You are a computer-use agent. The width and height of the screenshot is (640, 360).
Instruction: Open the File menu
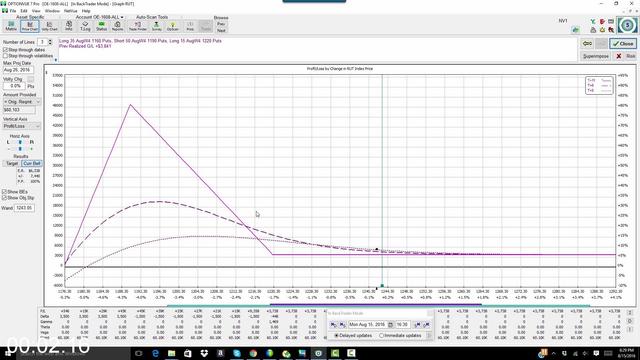coord(13,11)
